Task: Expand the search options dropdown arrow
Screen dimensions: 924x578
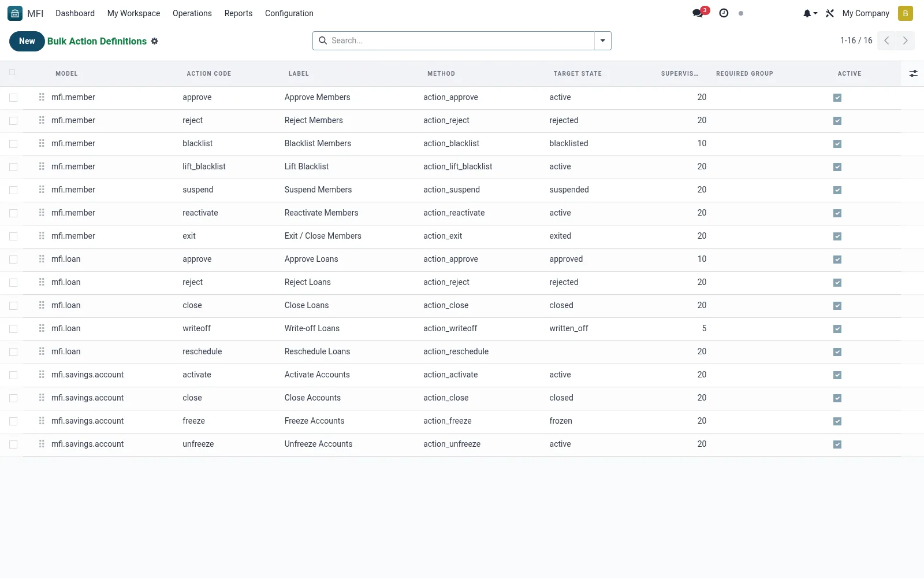Action: (x=602, y=40)
